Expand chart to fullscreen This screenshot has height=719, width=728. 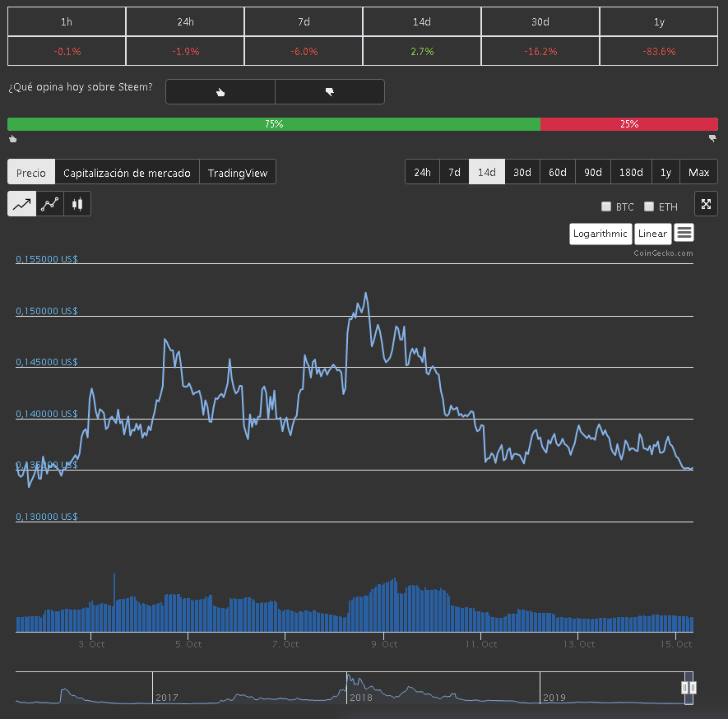coord(706,204)
